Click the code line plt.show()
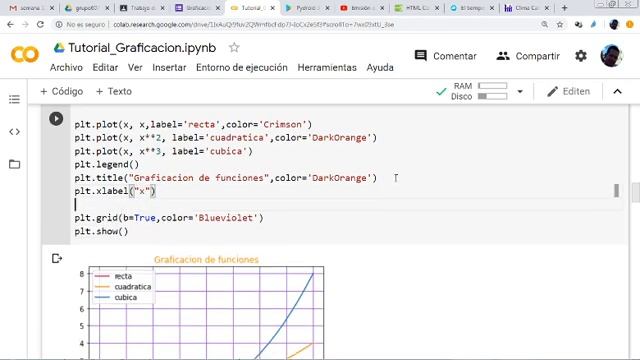Screen dimensions: 640x360 (x=101, y=231)
